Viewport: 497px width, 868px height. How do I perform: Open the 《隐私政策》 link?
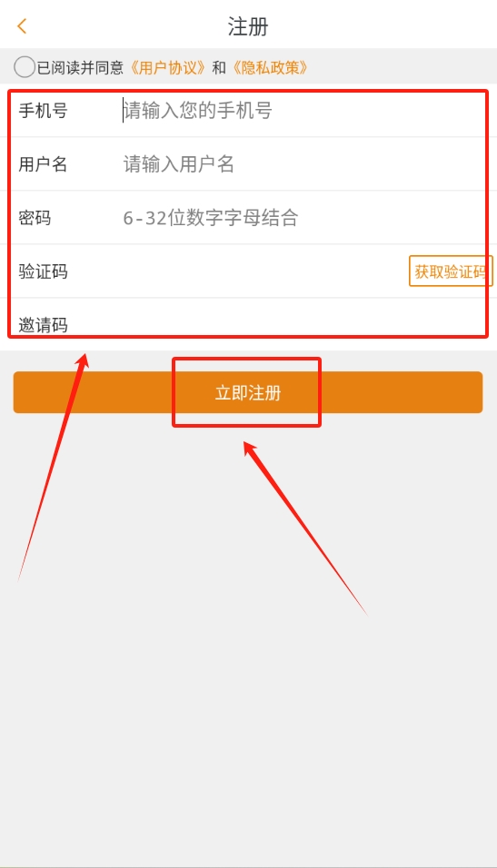(x=270, y=67)
